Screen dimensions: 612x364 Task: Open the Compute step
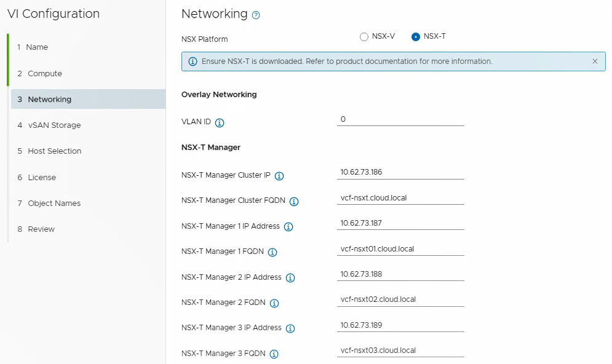(x=44, y=74)
